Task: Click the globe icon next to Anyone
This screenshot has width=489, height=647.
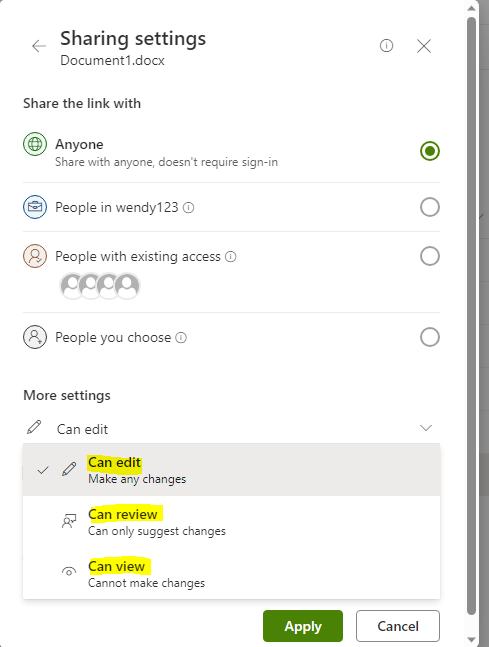Action: pos(35,144)
